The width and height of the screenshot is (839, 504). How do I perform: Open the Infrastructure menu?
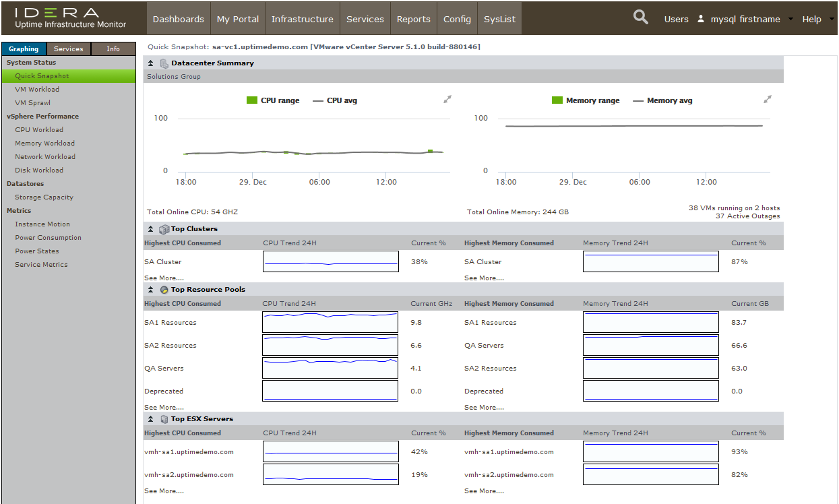pos(302,19)
